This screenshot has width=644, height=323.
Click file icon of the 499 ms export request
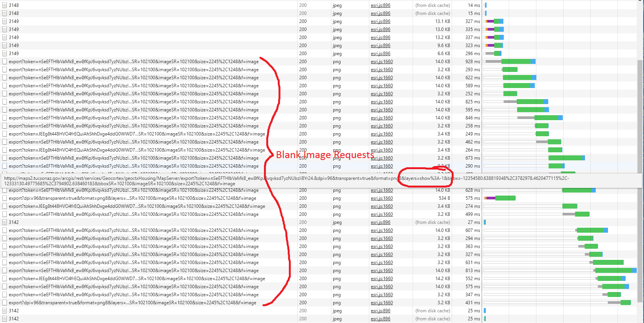[5, 214]
